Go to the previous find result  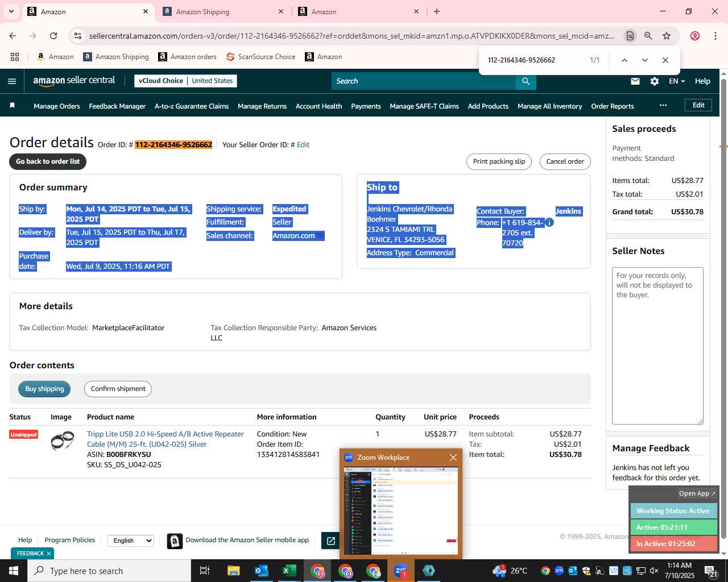pos(624,60)
